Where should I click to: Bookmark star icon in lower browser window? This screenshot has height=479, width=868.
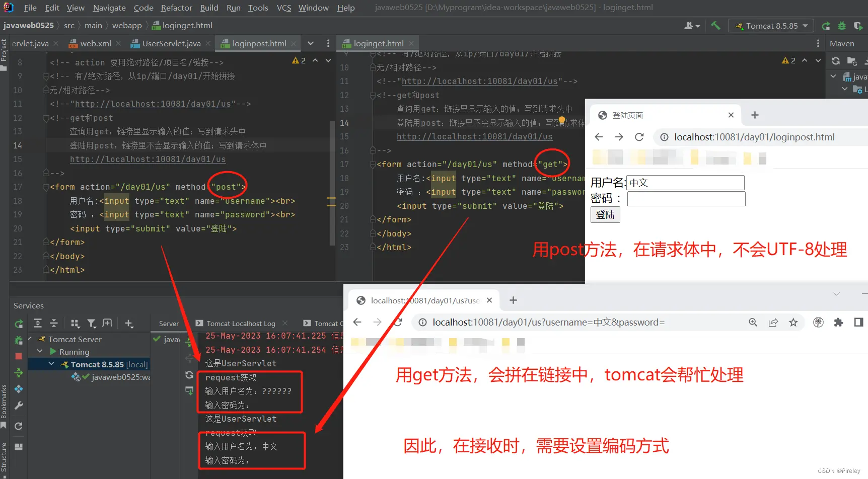coord(793,323)
